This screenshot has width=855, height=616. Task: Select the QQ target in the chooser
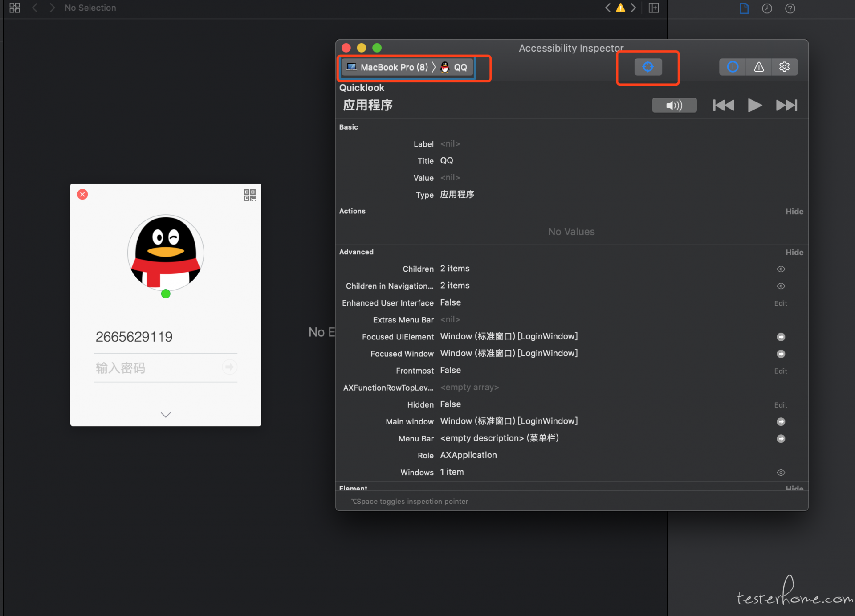point(454,67)
